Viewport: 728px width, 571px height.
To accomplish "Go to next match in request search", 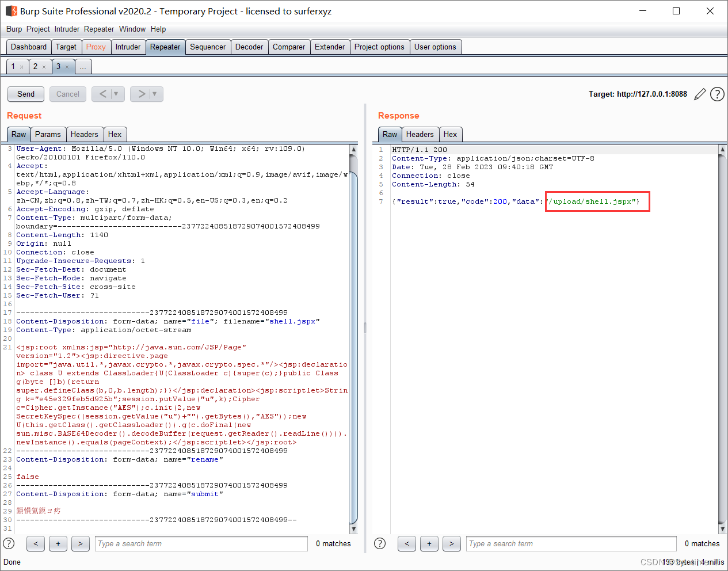I will coord(81,543).
